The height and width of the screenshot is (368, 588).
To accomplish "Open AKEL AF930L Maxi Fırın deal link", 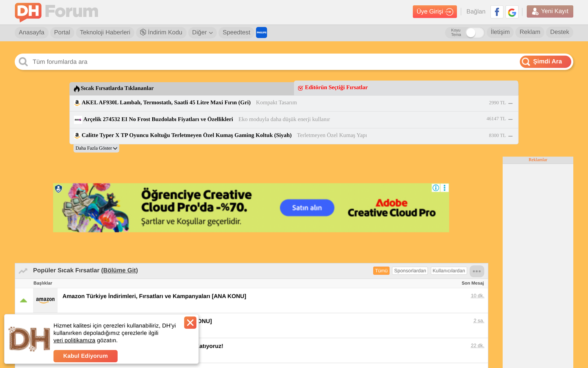I will click(166, 103).
